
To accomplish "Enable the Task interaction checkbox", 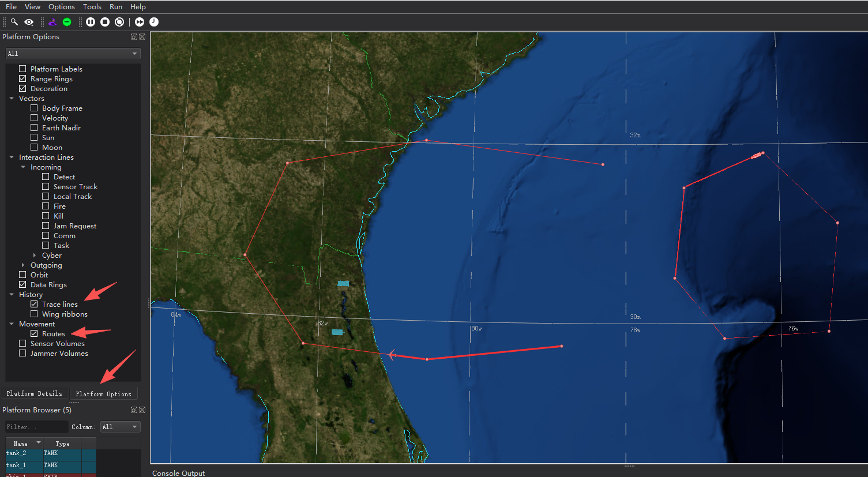I will click(46, 245).
